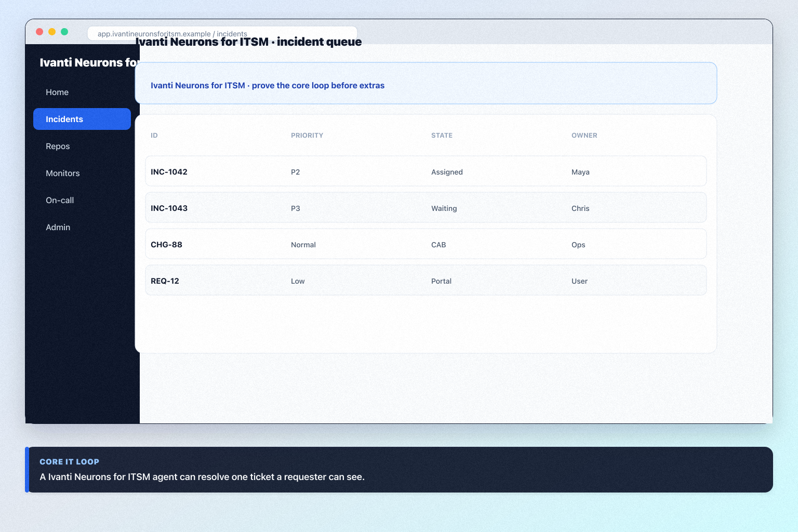Open change CHG-88
The image size is (798, 532).
tap(426, 244)
